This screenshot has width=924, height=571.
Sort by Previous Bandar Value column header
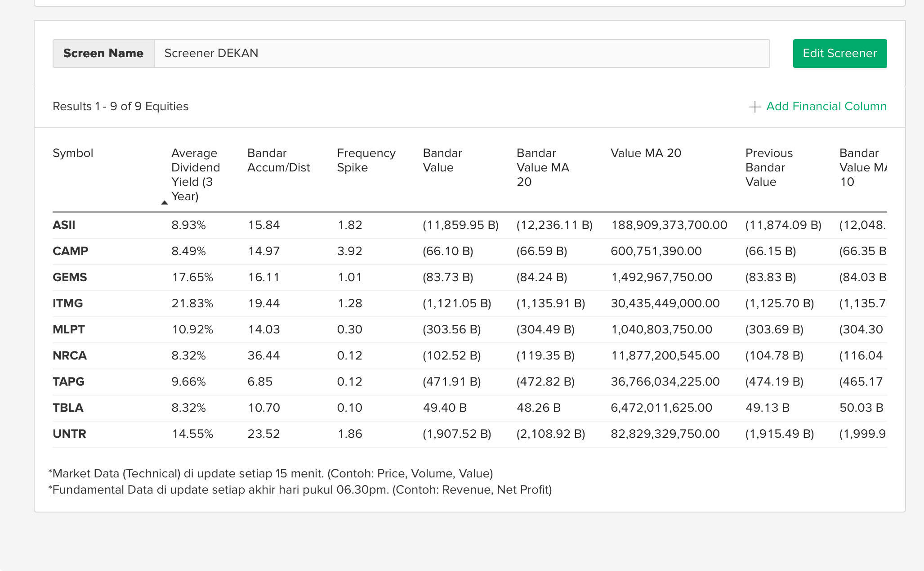tap(769, 167)
